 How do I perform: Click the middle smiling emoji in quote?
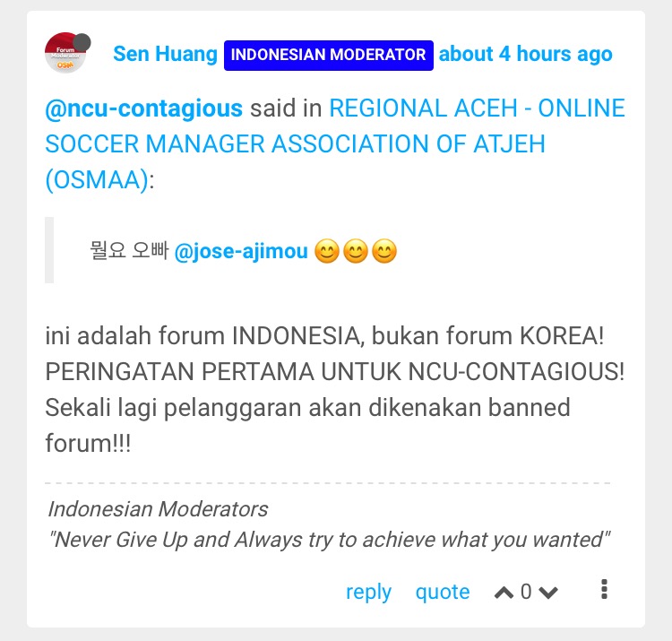pyautogui.click(x=356, y=251)
